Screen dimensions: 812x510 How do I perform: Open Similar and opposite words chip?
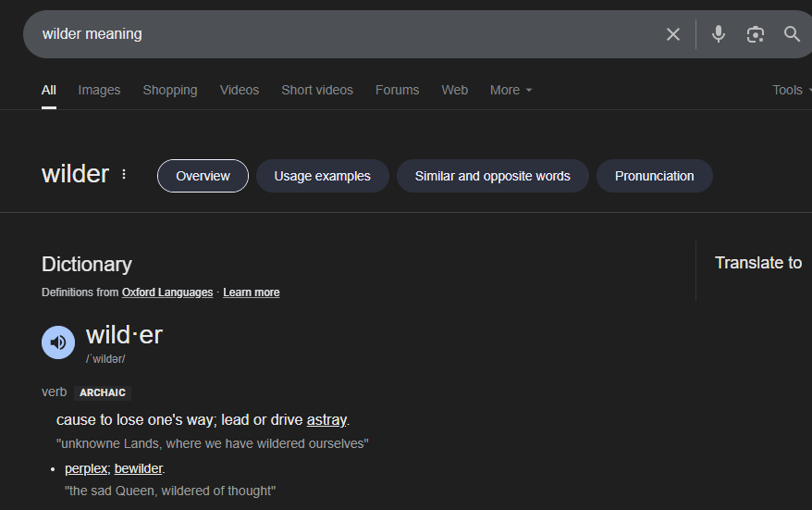click(x=493, y=176)
